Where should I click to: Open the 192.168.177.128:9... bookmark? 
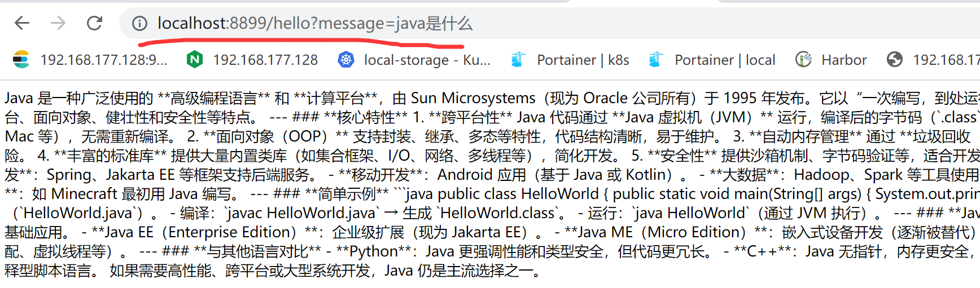click(x=103, y=60)
